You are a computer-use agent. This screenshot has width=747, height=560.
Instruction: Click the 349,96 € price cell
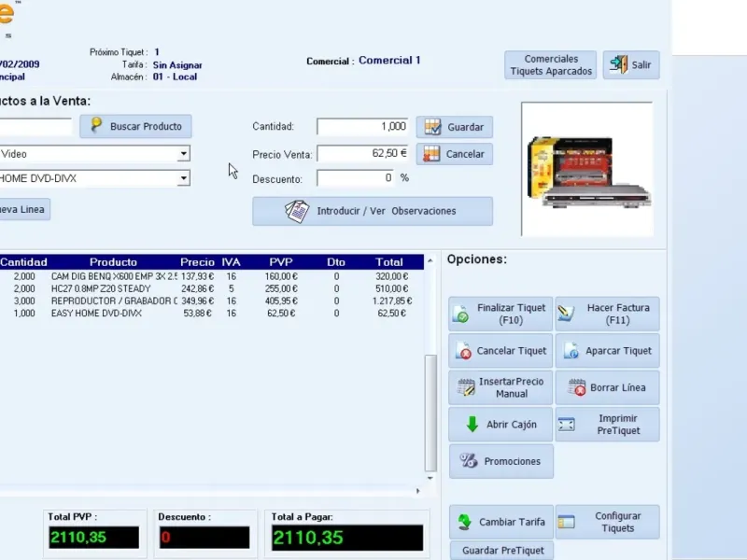click(x=197, y=301)
